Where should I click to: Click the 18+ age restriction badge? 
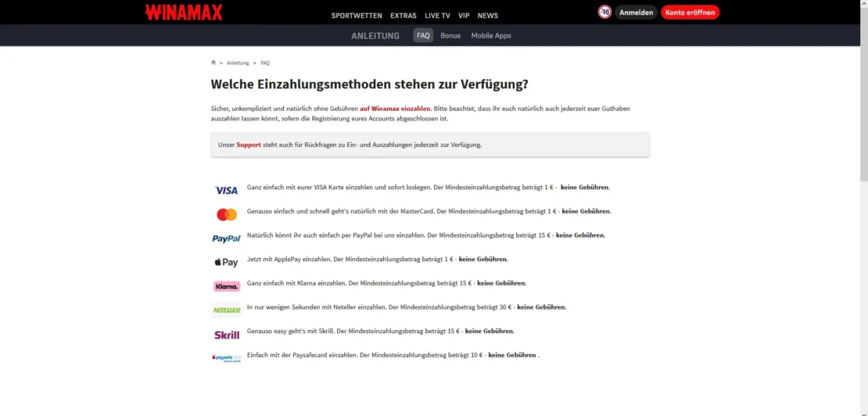pos(604,13)
